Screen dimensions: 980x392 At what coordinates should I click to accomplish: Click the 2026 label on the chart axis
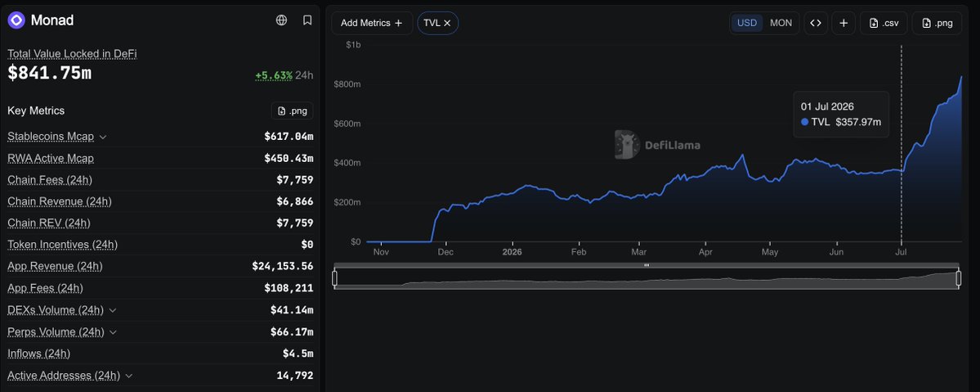[x=512, y=252]
